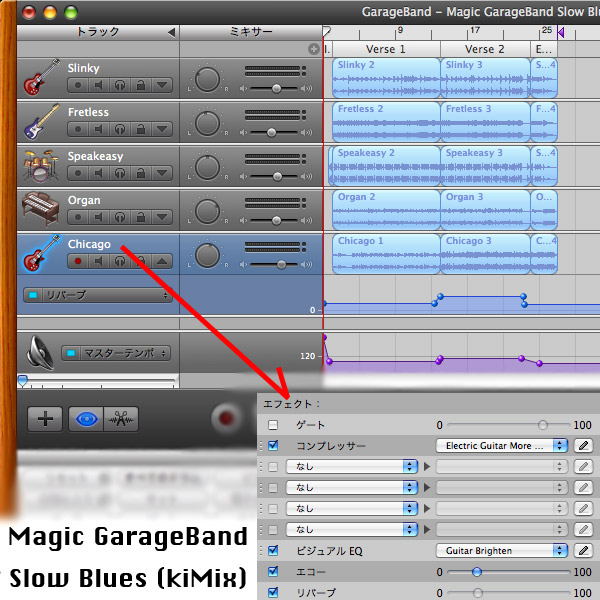Toggle the リバーブ automation curve on/off square
Image resolution: width=600 pixels, height=600 pixels.
point(33,295)
